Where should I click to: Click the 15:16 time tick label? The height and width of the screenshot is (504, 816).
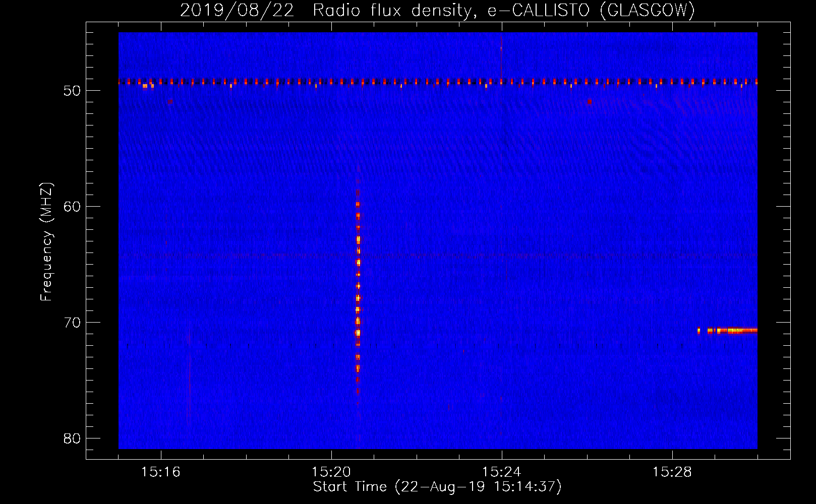click(x=161, y=472)
